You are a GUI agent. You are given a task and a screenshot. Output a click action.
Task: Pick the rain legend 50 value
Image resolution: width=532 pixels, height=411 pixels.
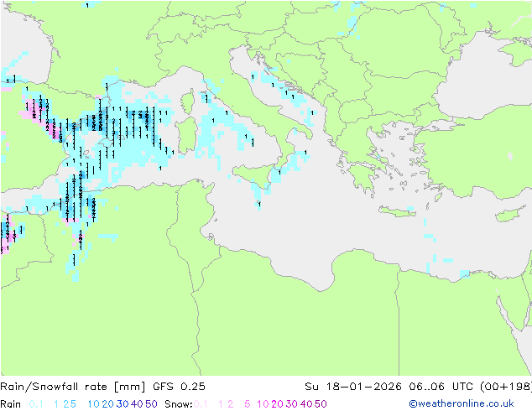151,404
